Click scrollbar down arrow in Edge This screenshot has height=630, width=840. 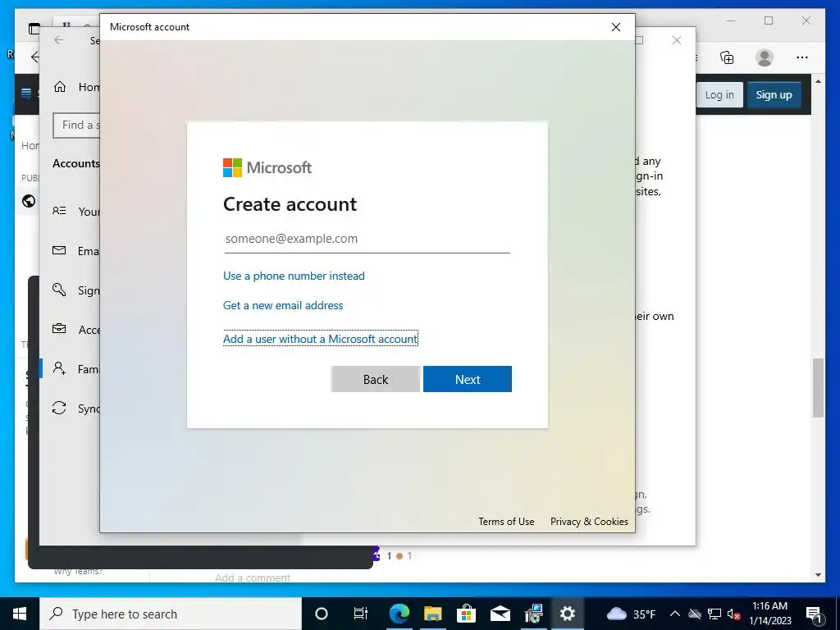[818, 575]
